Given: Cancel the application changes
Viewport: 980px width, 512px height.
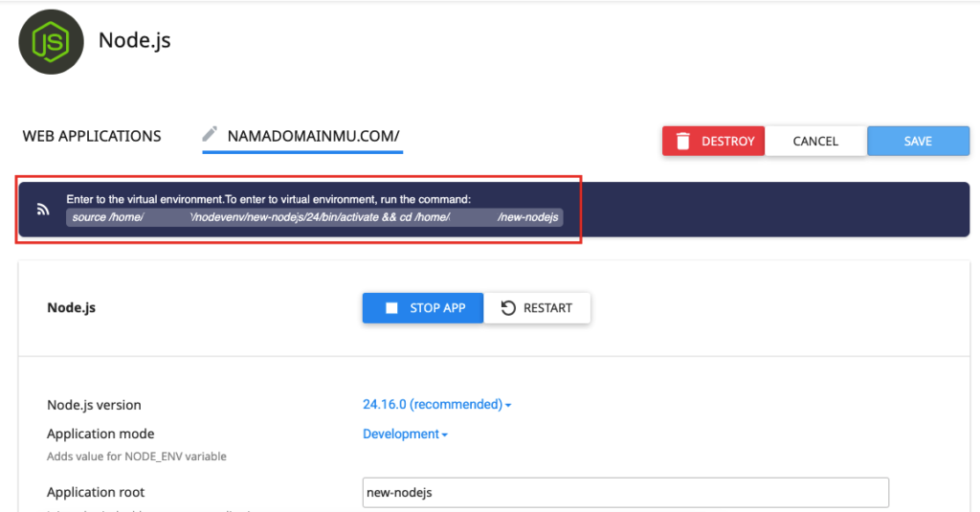Looking at the screenshot, I should pyautogui.click(x=815, y=142).
